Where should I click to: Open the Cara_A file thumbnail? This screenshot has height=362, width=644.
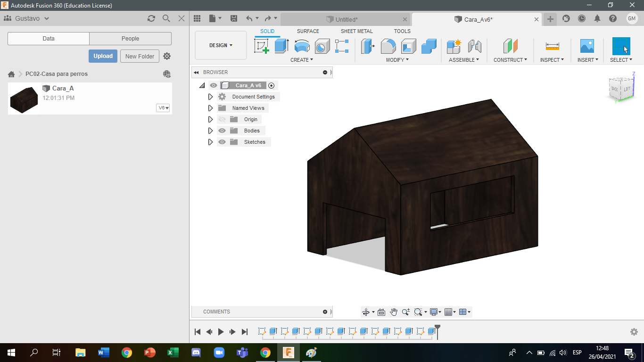[24, 99]
